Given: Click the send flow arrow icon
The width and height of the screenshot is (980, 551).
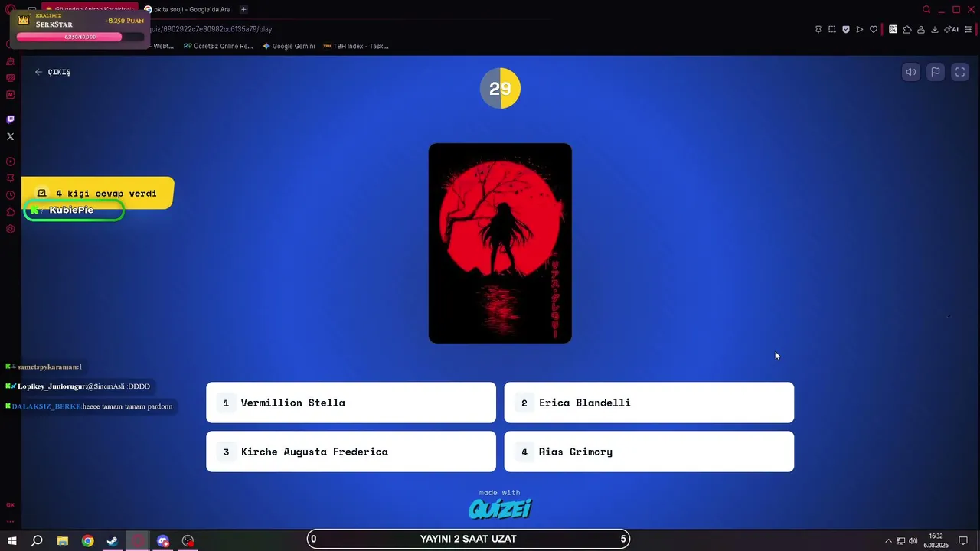Looking at the screenshot, I should pos(860,30).
